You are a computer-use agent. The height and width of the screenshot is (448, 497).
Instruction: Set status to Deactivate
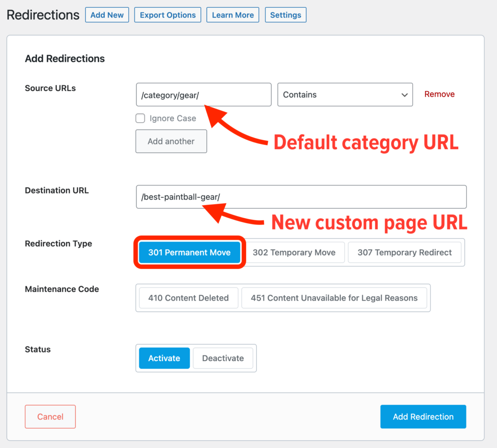[x=223, y=358]
